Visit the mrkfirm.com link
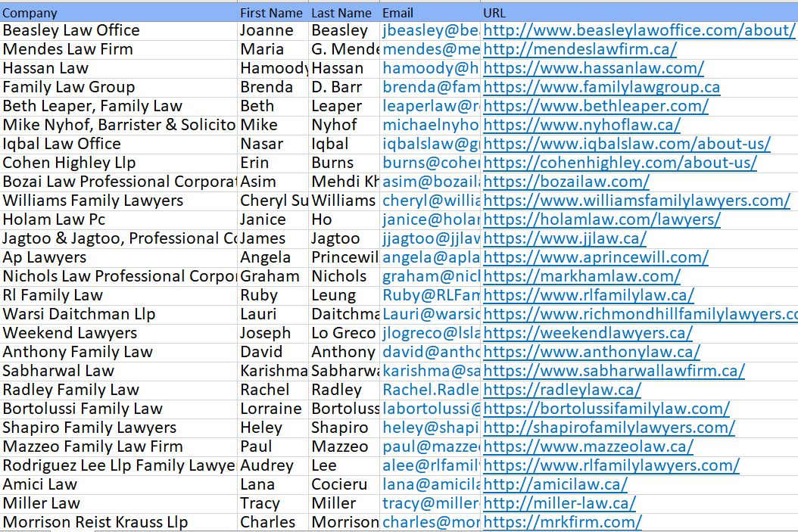Image resolution: width=798 pixels, height=532 pixels. [563, 522]
